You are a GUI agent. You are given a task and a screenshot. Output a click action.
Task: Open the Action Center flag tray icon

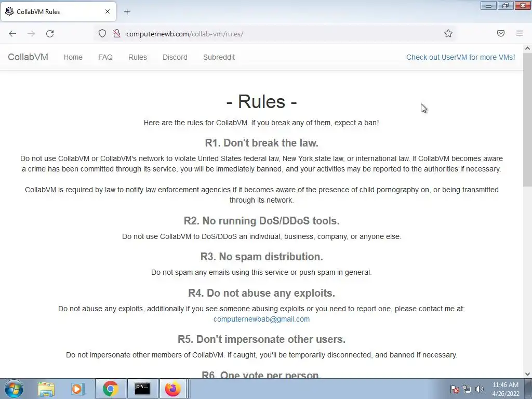coord(454,389)
